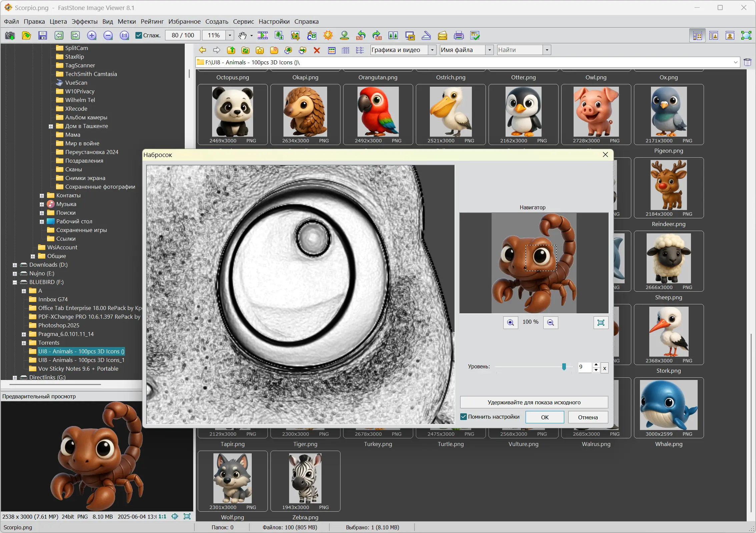Open the Сервис menu
This screenshot has height=533, width=756.
coord(243,21)
